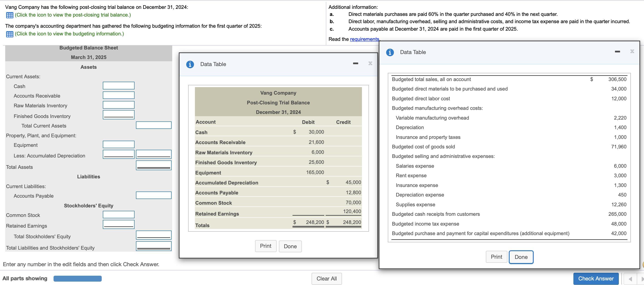Click the Clear All button
This screenshot has height=285, width=644.
pos(327,278)
